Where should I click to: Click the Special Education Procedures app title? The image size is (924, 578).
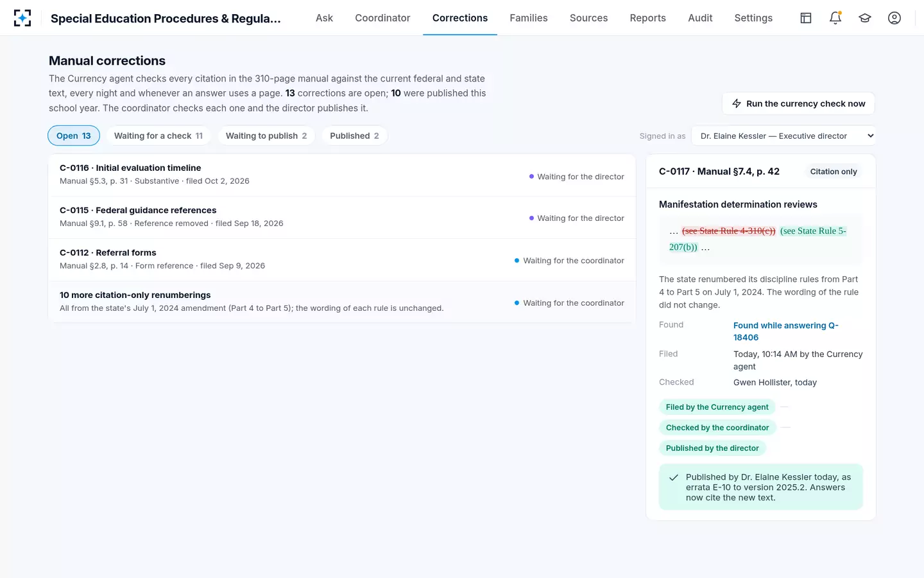point(166,18)
